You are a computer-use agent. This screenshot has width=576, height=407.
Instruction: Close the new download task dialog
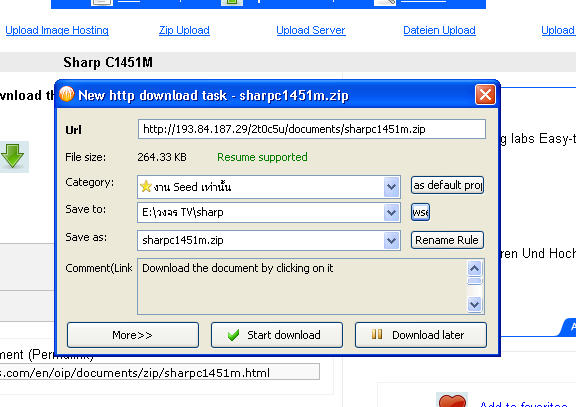[x=485, y=95]
